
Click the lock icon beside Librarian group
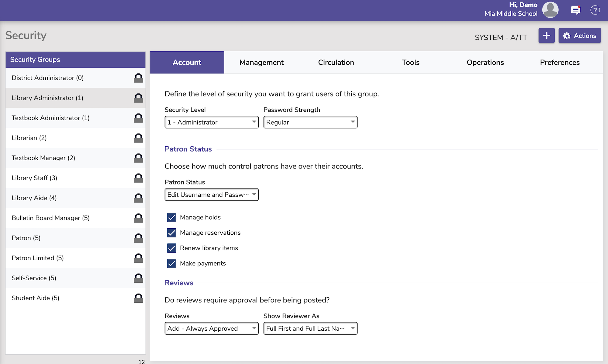(138, 138)
